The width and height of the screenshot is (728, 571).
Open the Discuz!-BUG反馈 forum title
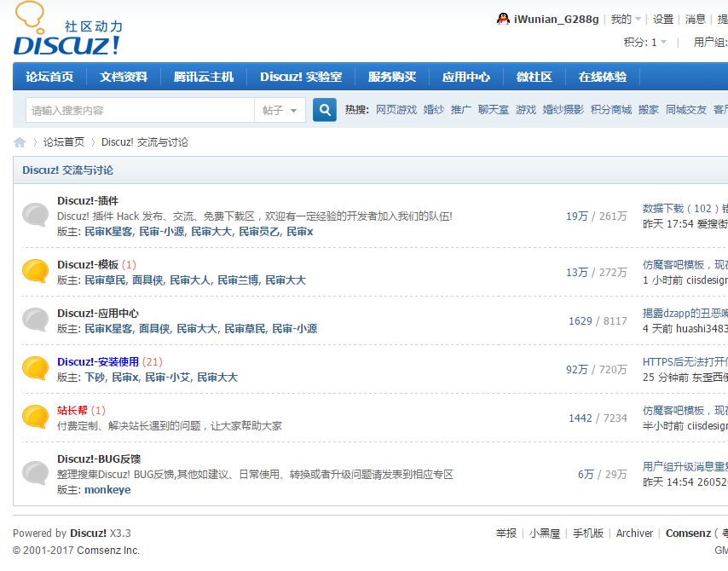point(99,459)
